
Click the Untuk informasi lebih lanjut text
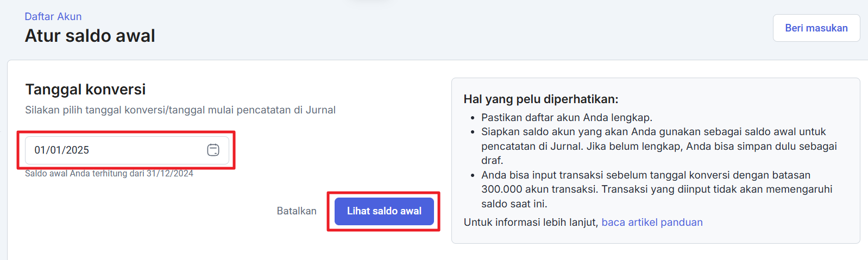click(530, 222)
